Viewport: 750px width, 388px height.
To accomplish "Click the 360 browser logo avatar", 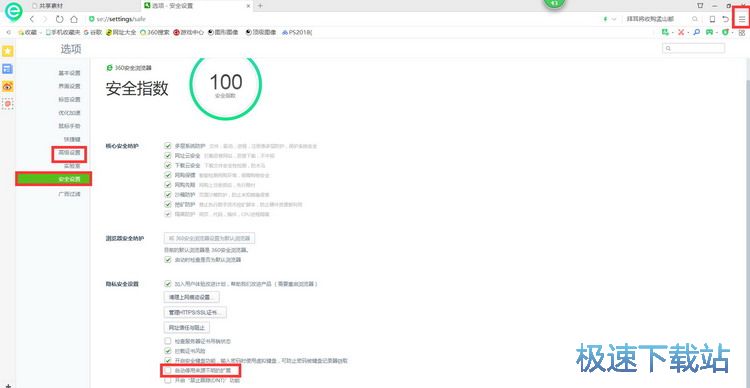I will click(13, 11).
